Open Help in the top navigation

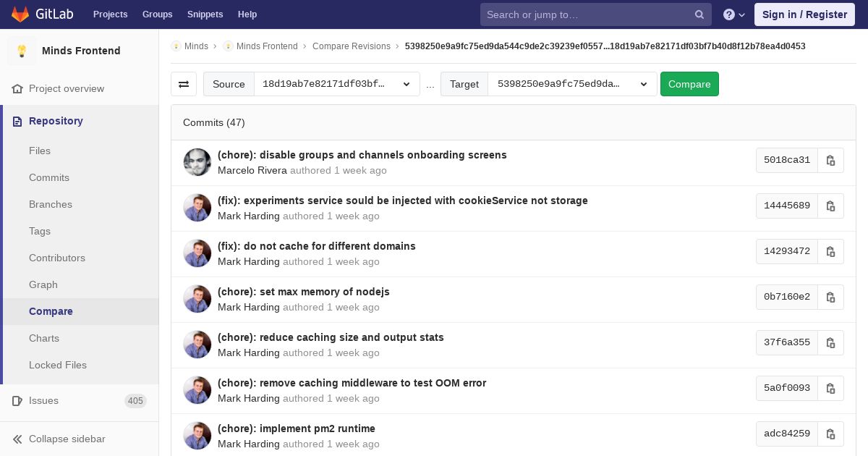click(247, 14)
